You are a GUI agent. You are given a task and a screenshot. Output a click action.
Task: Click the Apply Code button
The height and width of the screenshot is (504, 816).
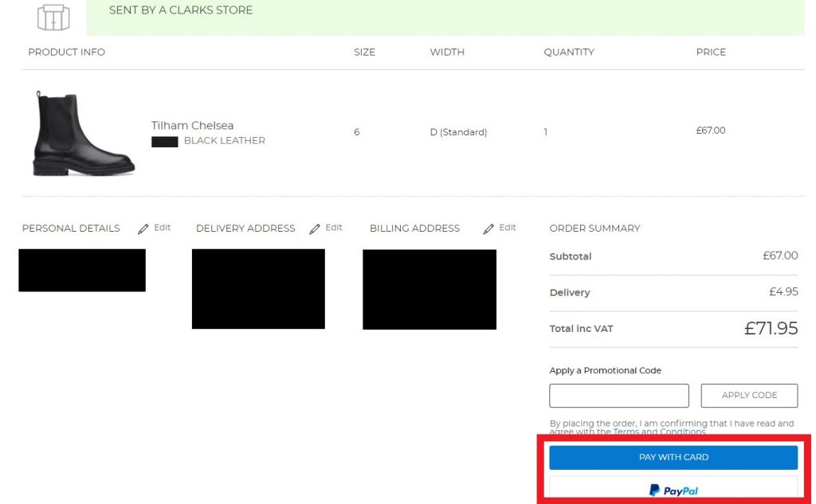click(x=749, y=396)
